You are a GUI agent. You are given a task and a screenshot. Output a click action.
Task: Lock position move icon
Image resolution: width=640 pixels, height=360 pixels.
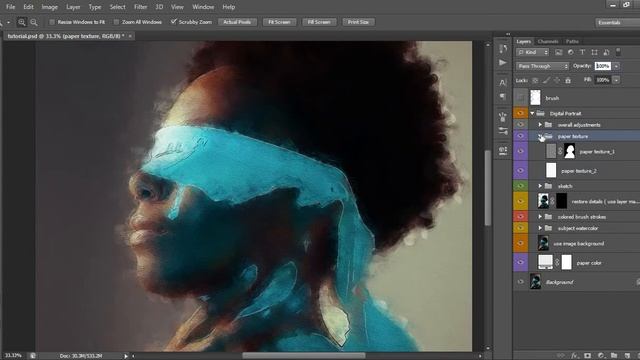click(557, 80)
